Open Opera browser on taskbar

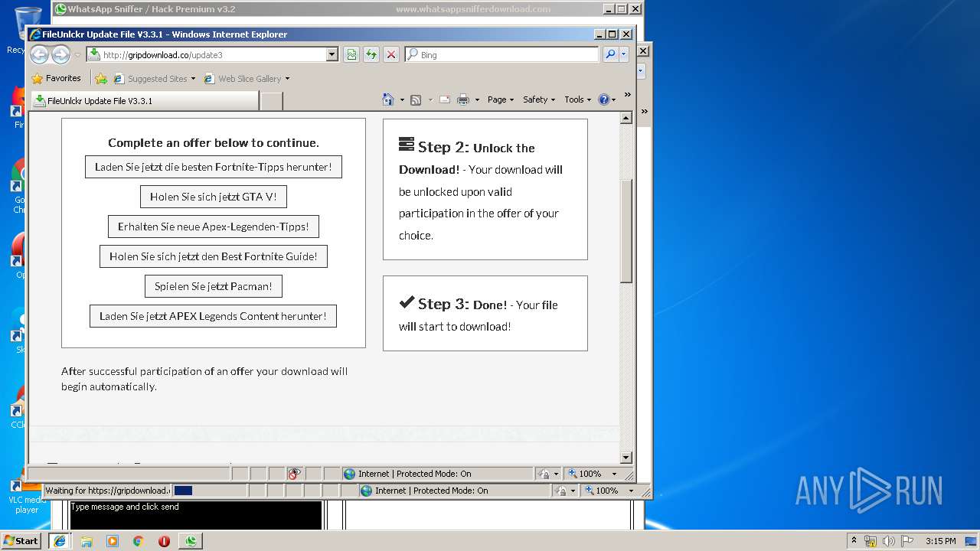164,541
